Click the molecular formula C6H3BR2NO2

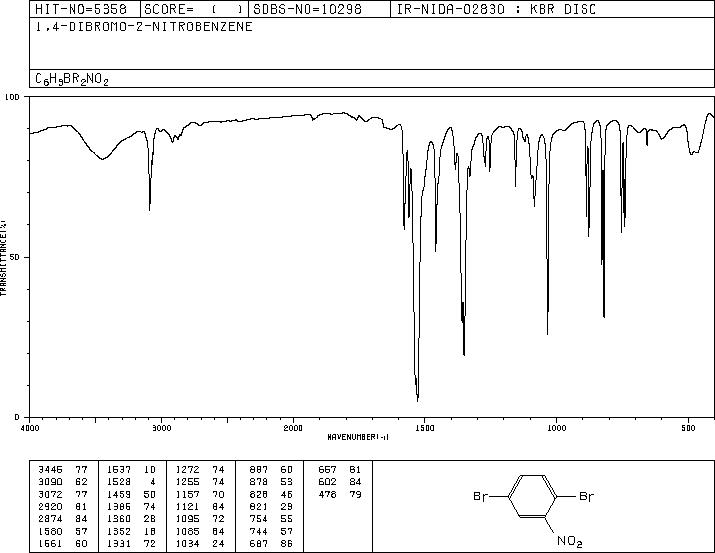coord(72,79)
